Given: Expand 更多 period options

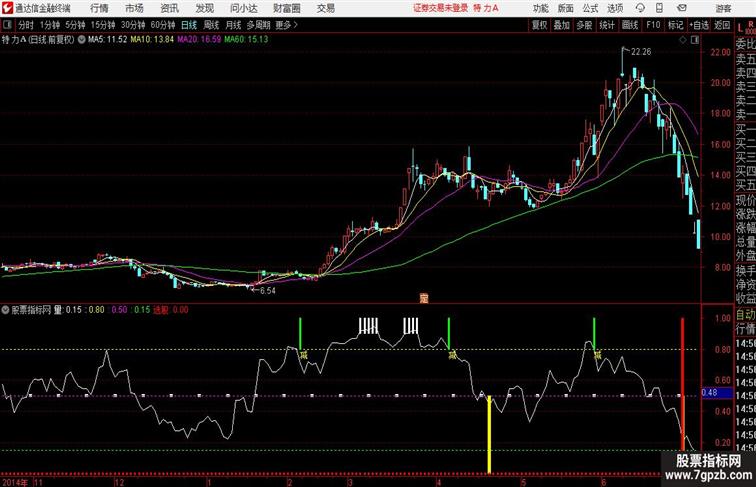Looking at the screenshot, I should 286,25.
